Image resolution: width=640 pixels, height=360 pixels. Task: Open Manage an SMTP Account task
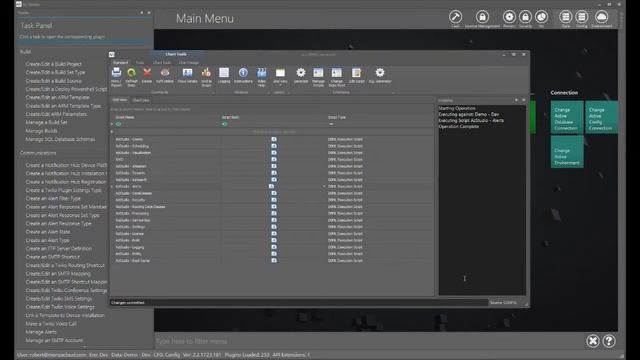[x=54, y=340]
